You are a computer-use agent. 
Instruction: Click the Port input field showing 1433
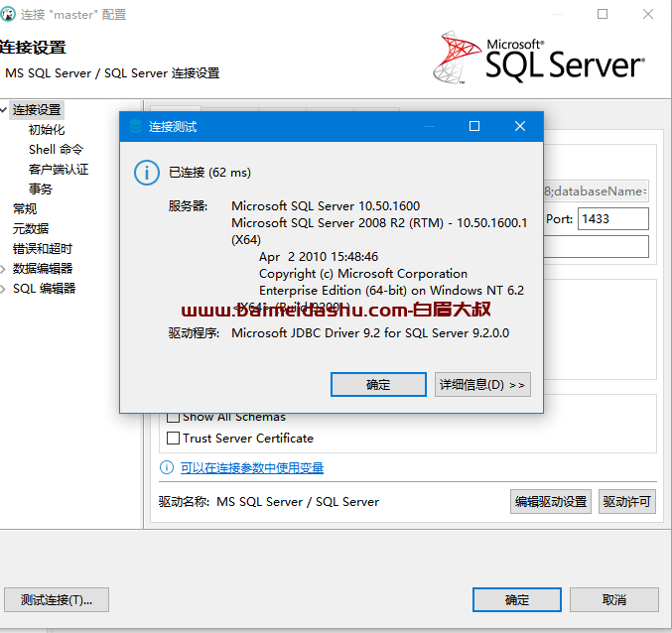(x=612, y=218)
